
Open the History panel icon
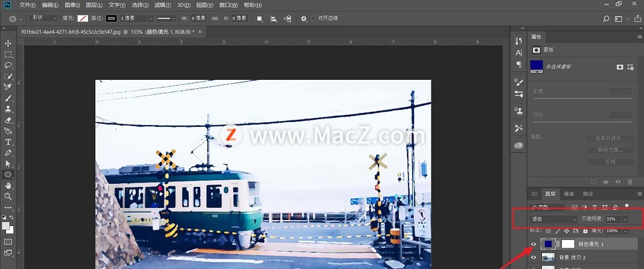tap(518, 41)
